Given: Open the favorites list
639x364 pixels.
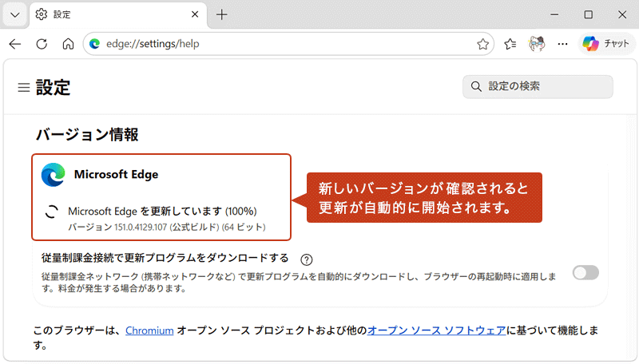Looking at the screenshot, I should click(510, 44).
